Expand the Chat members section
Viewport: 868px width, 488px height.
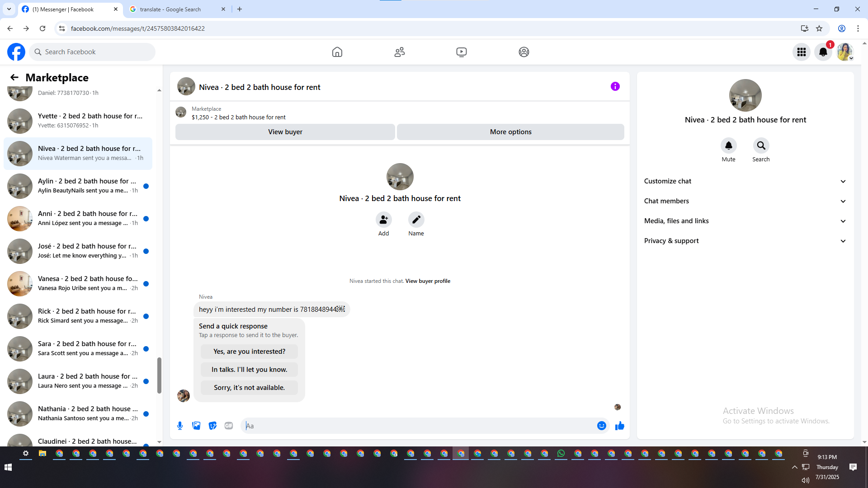point(745,201)
